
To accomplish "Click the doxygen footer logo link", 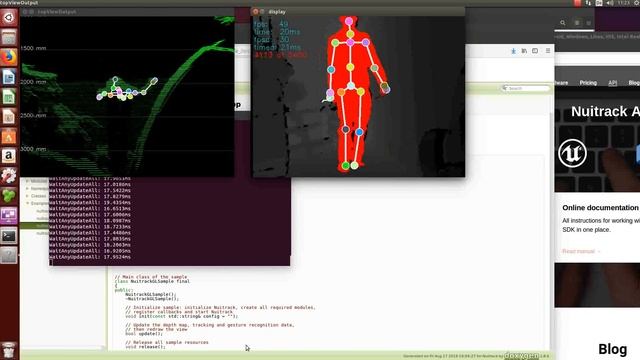I will [x=522, y=356].
